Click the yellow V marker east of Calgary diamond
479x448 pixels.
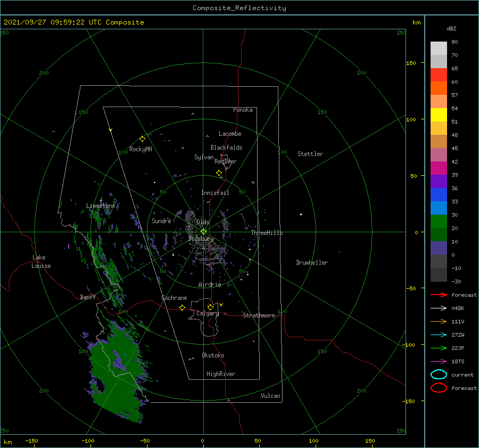click(221, 305)
